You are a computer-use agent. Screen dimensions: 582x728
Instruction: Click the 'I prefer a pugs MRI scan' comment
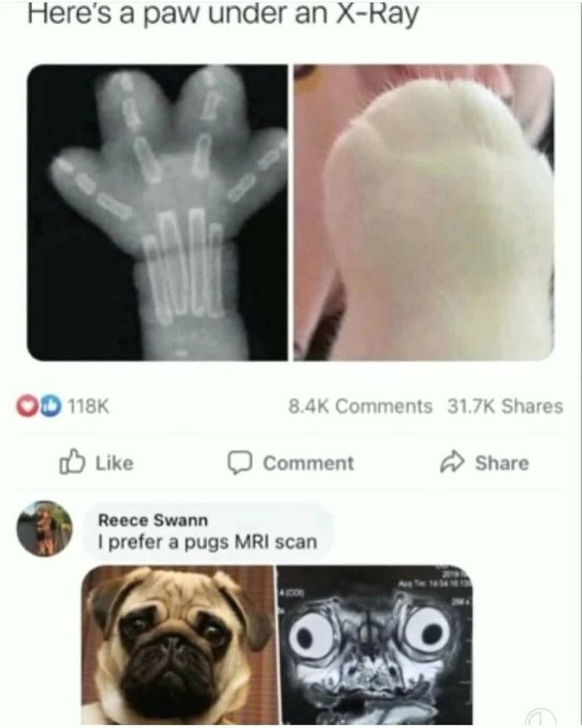(x=208, y=542)
